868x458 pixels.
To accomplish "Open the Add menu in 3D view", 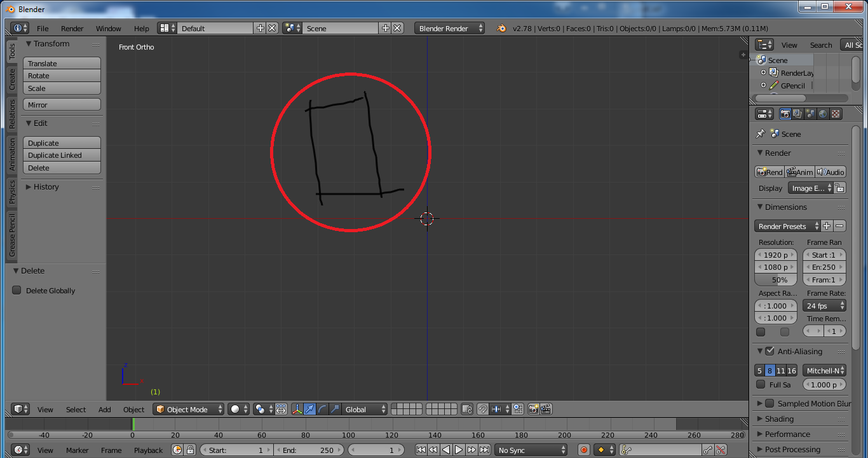I will point(105,410).
